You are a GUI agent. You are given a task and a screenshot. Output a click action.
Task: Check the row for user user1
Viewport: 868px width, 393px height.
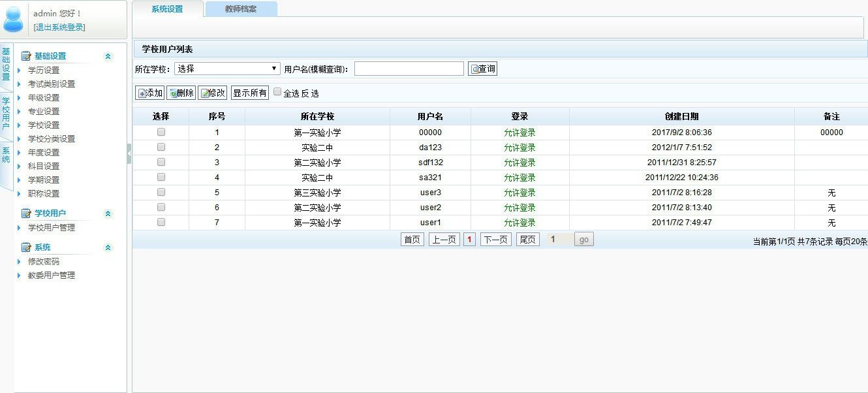[161, 222]
